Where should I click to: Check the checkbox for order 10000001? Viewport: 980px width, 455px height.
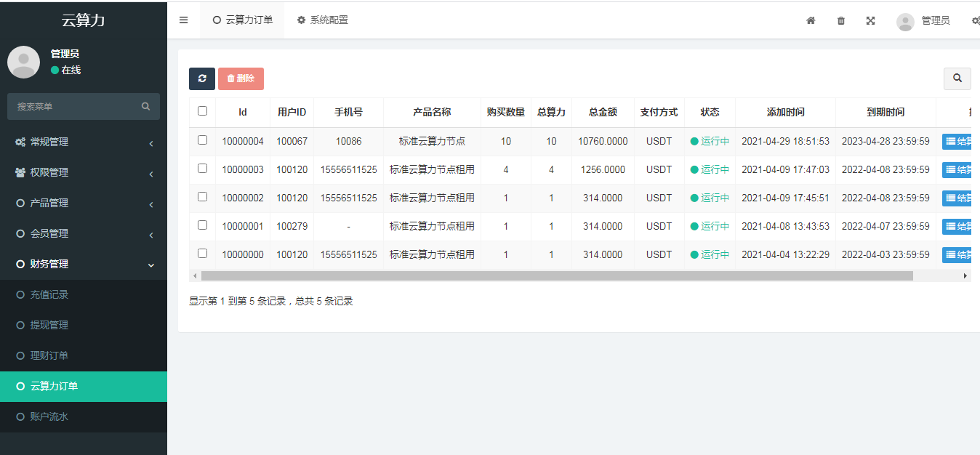202,226
